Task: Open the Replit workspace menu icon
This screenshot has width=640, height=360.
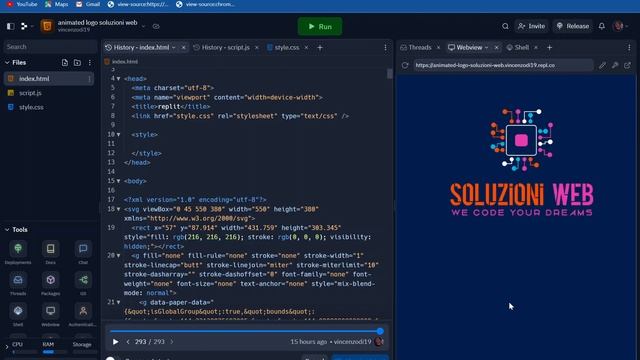Action: pyautogui.click(x=24, y=27)
